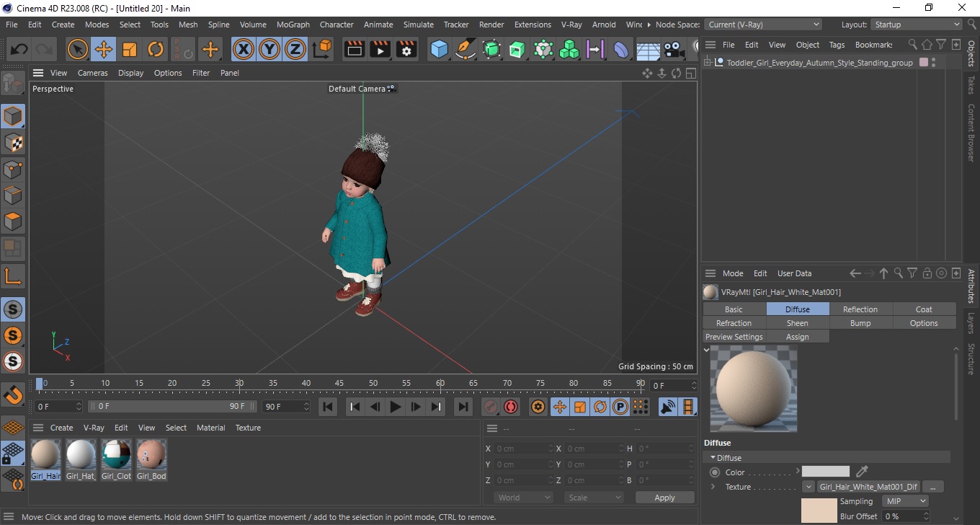This screenshot has width=980, height=525.
Task: Open World coordinate dropdown
Action: 524,498
